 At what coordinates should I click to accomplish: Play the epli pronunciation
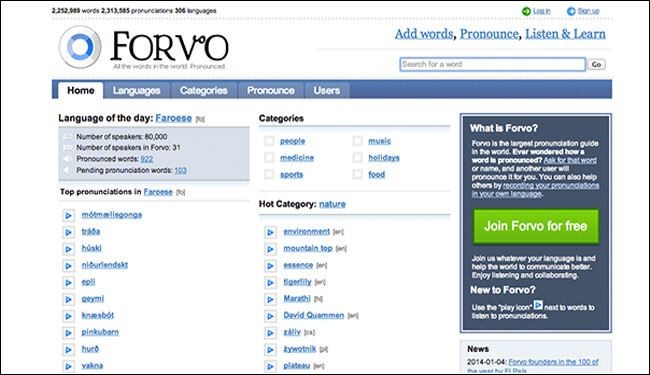click(x=68, y=283)
